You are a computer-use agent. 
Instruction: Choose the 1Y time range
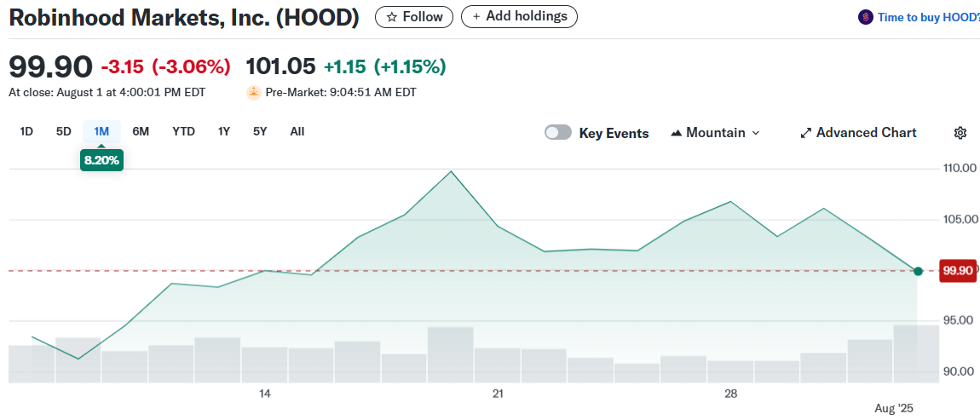tap(224, 131)
